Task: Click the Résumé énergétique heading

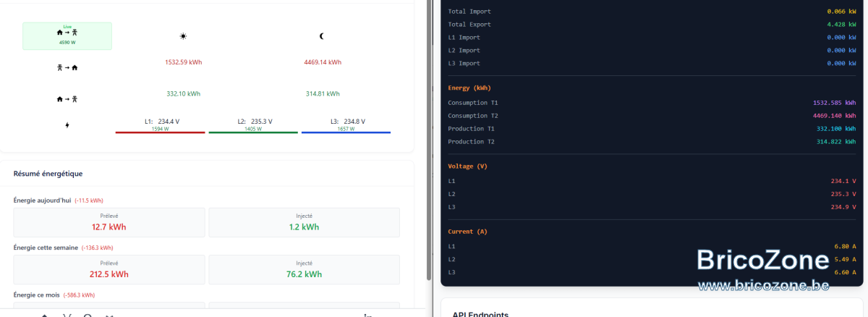Action: [x=48, y=174]
